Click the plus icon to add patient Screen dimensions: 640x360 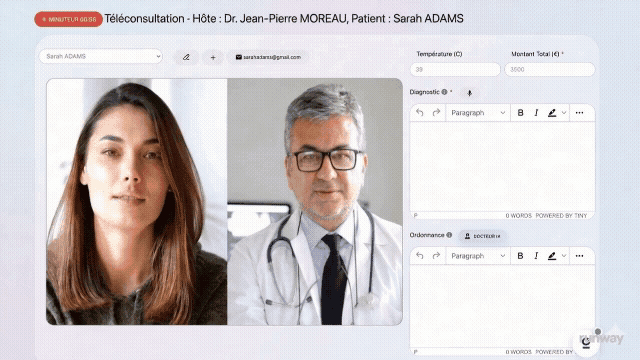[213, 58]
